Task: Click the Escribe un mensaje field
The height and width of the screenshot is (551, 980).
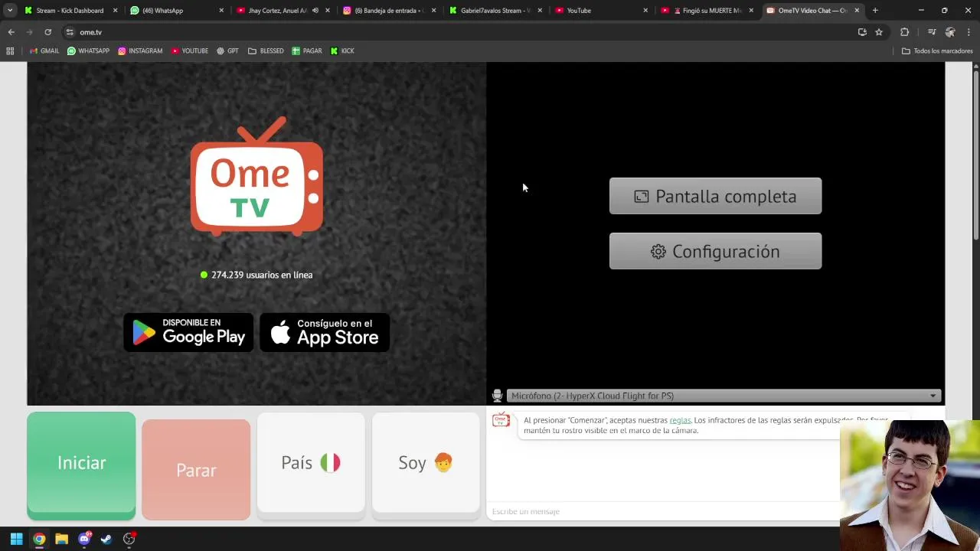Action: [x=662, y=511]
